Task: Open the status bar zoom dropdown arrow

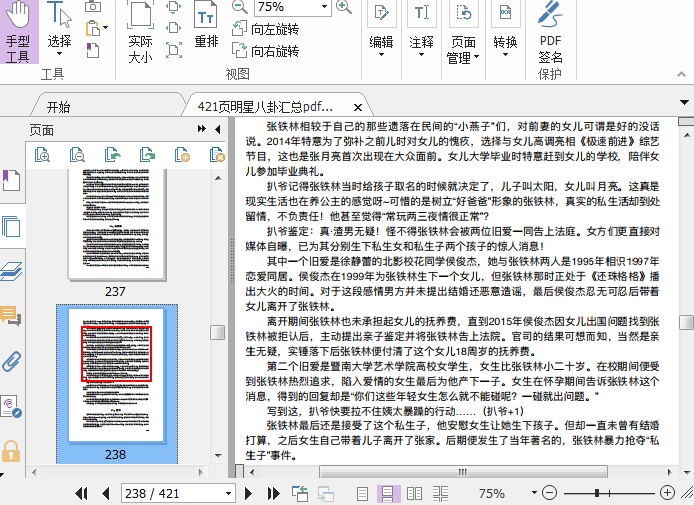Action: 534,493
